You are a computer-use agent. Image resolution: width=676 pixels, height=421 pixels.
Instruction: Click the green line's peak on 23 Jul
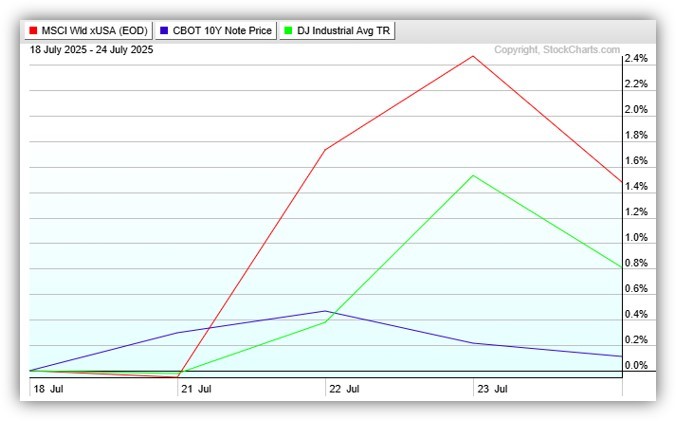pos(473,176)
